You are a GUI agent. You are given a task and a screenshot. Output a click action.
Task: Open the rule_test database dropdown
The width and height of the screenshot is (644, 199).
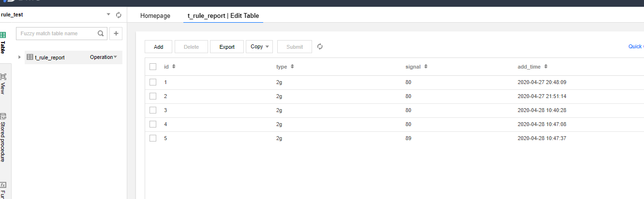108,14
